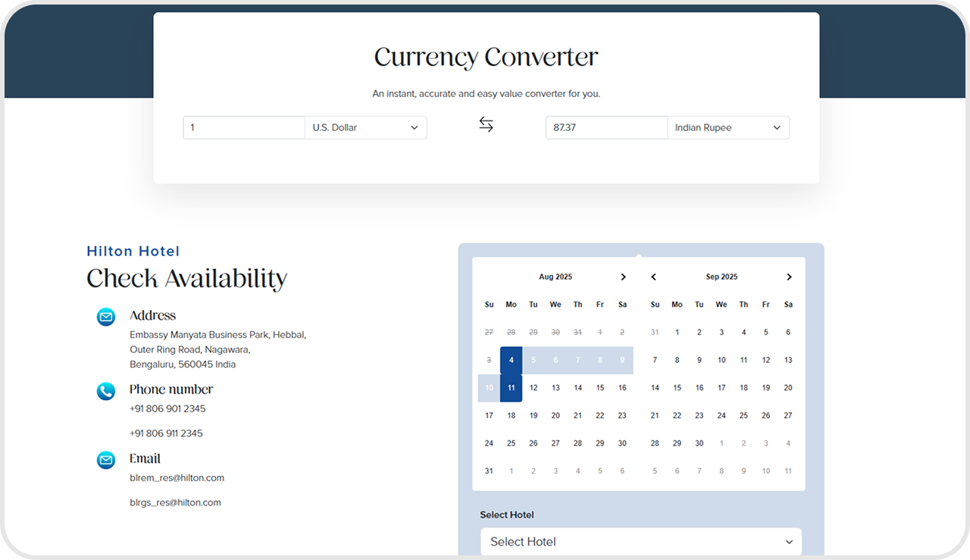This screenshot has height=560, width=970.
Task: Open the Indian Rupee currency dropdown
Action: pyautogui.click(x=728, y=127)
